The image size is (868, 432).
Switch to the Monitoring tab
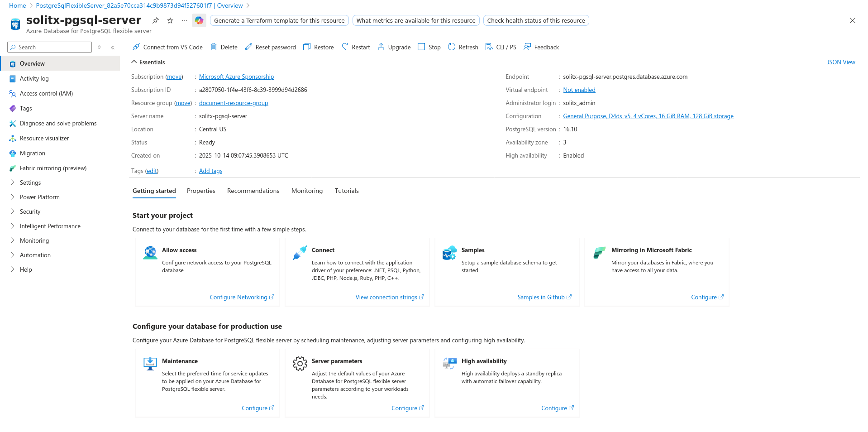[307, 191]
